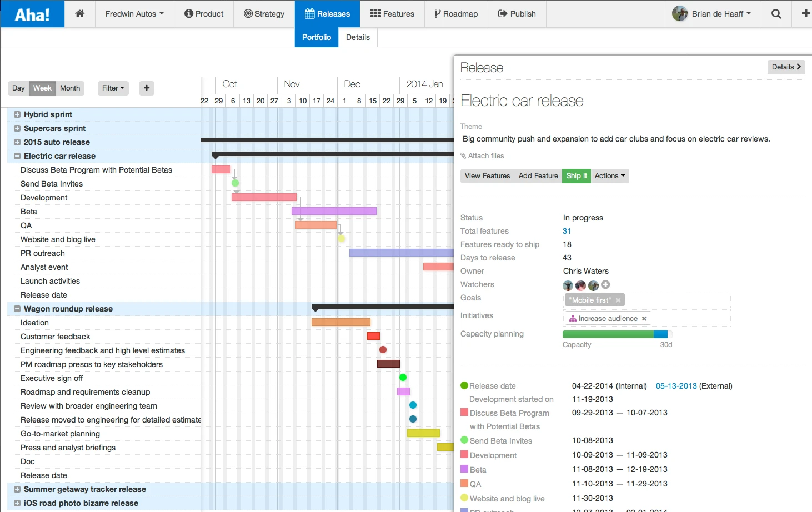Open release Details button in panel

[786, 67]
